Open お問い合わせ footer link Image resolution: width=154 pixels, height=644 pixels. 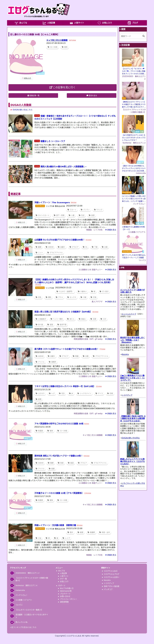click(x=65, y=596)
